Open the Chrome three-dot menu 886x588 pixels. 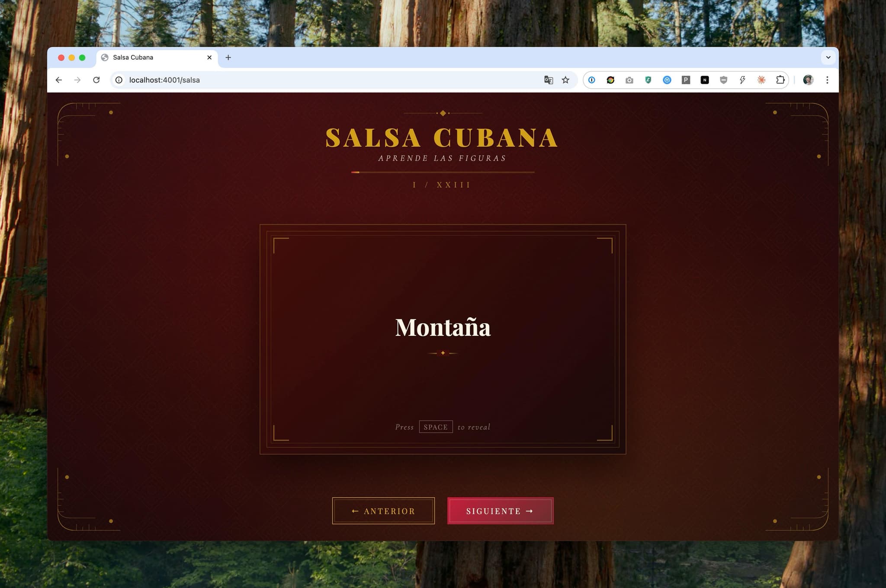coord(827,80)
